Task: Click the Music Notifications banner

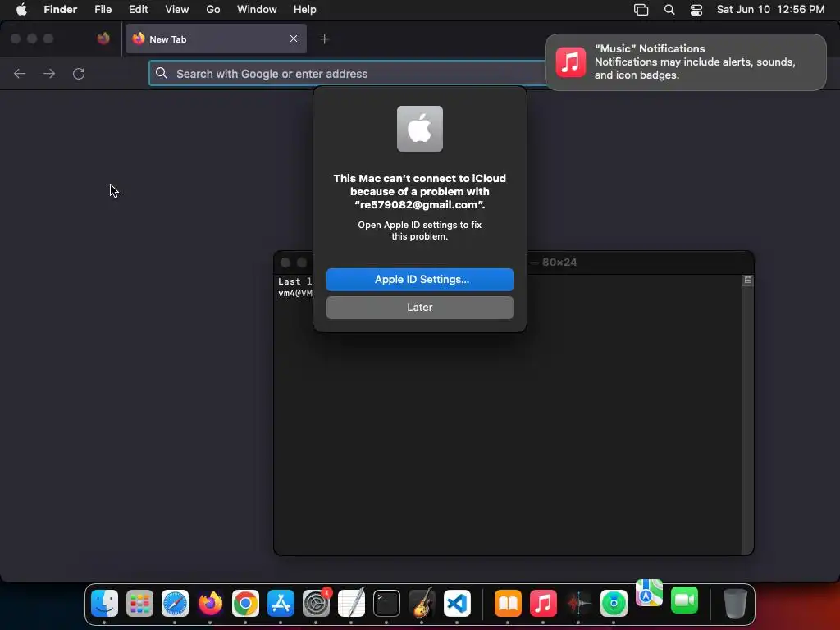Action: (686, 62)
